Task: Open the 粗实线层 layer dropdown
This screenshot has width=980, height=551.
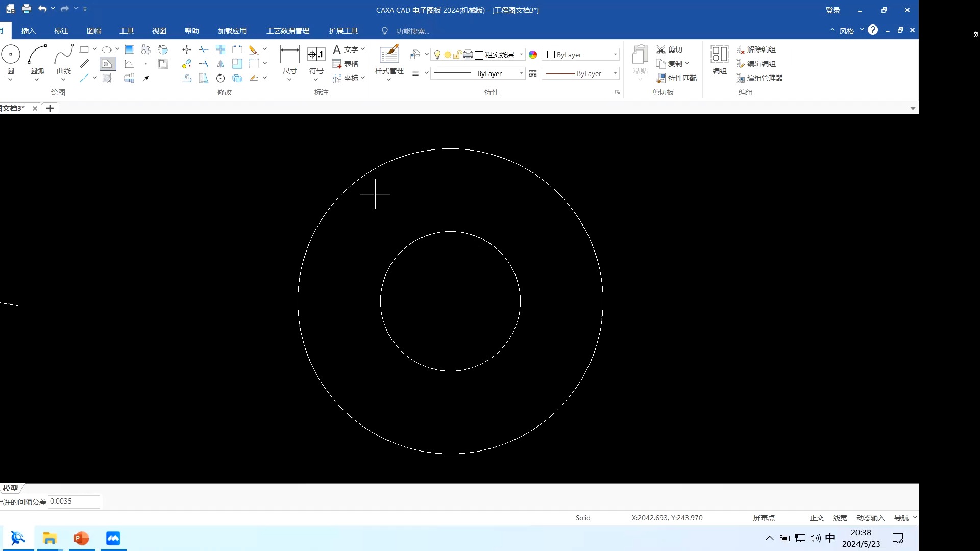Action: point(521,55)
